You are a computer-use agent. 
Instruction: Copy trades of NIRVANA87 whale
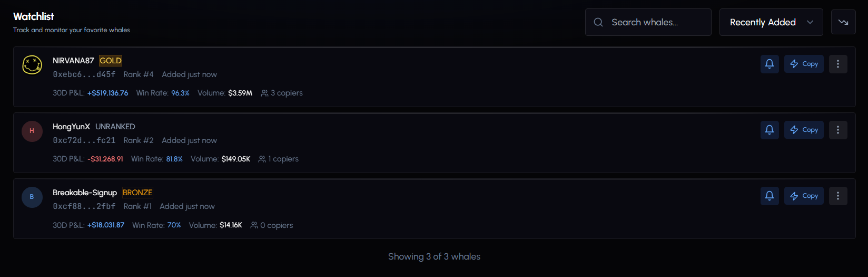804,64
